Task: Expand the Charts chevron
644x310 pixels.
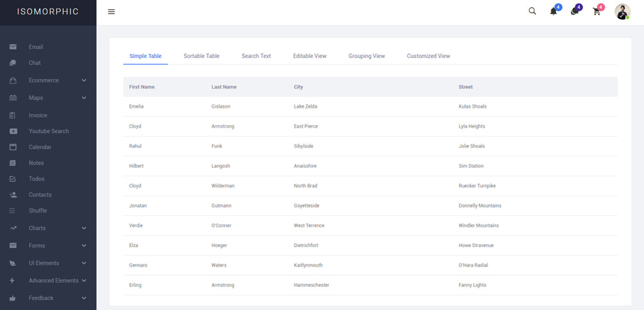Action: click(x=84, y=228)
